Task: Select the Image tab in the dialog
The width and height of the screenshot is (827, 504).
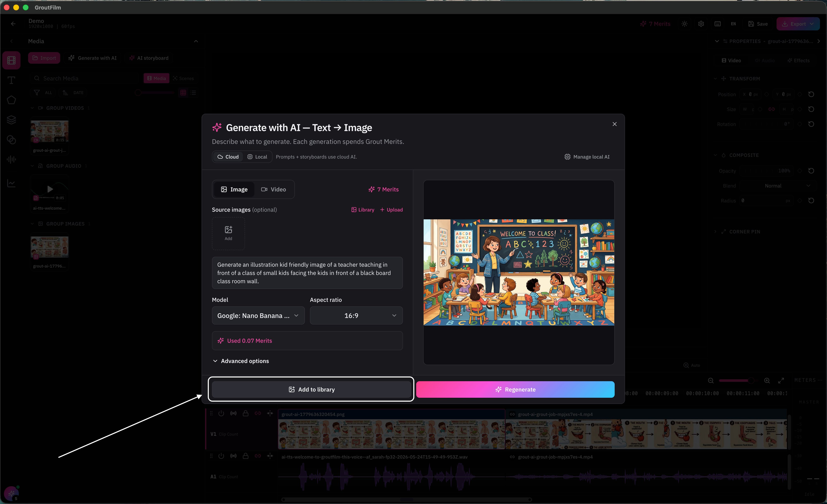Action: 234,190
